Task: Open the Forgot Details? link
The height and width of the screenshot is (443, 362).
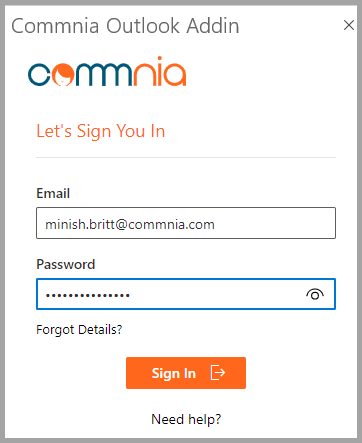Action: point(79,330)
